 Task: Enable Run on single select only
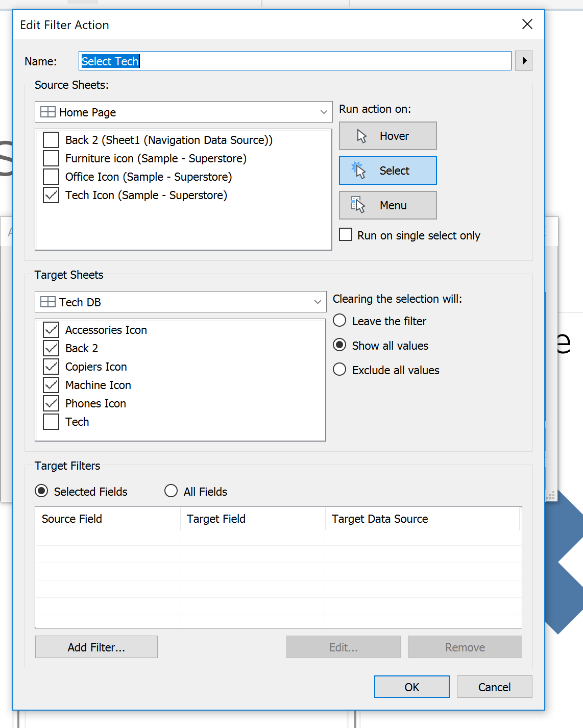[346, 234]
